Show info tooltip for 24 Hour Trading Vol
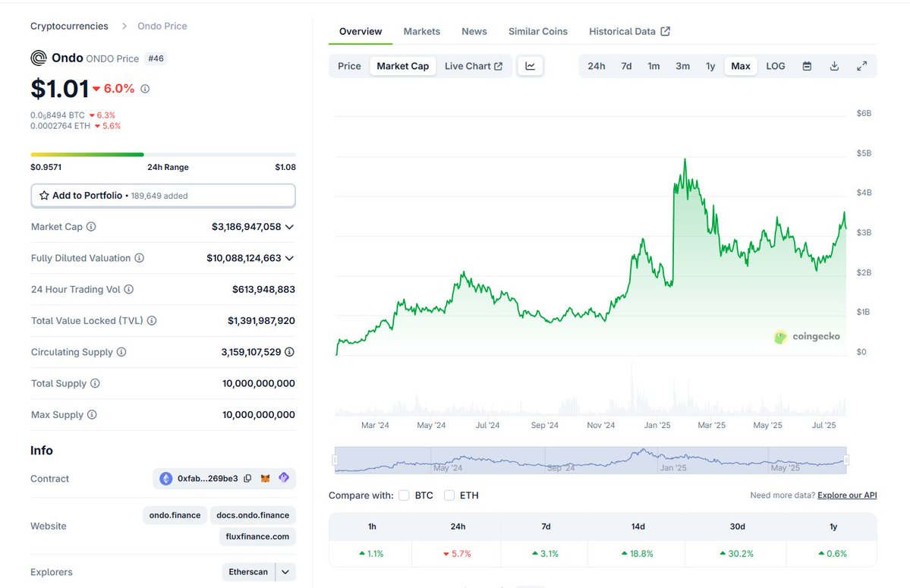 [129, 289]
